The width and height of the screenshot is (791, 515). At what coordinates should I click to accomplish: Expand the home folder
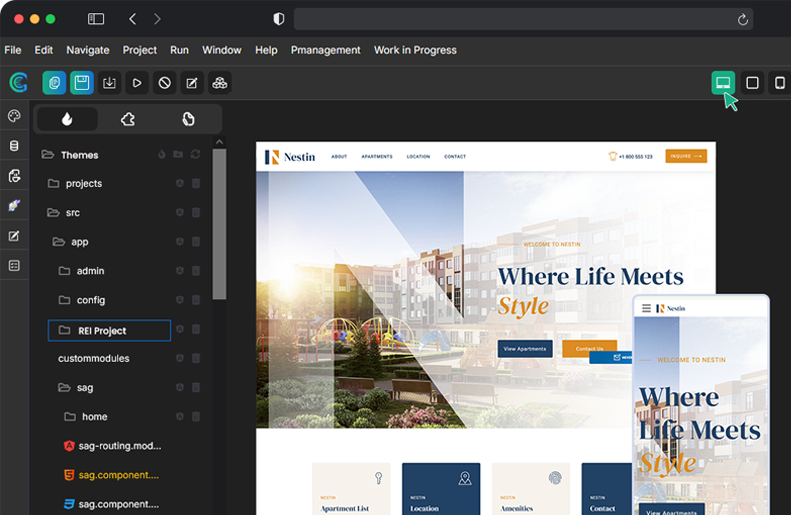(x=70, y=417)
